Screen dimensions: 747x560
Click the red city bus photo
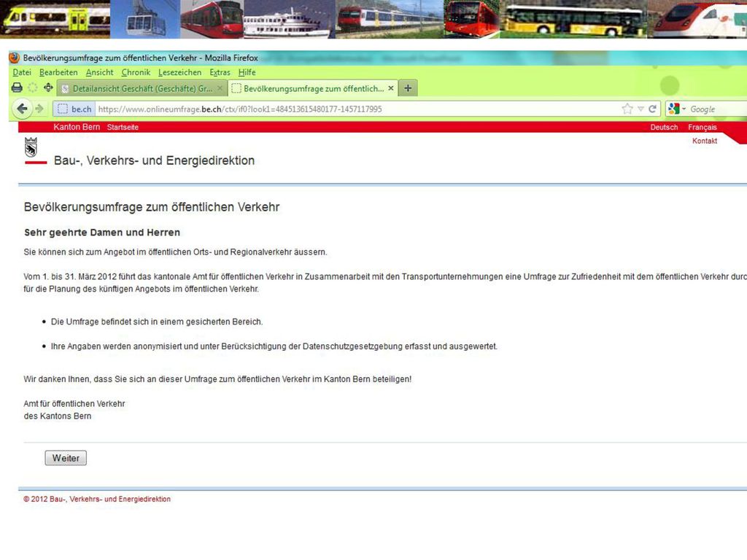pyautogui.click(x=472, y=19)
